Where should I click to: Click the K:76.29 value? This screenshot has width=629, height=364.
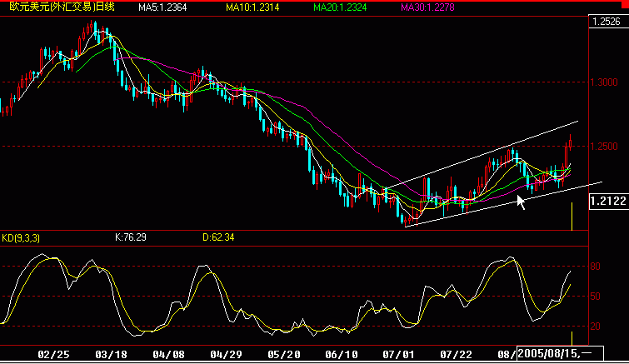point(130,237)
